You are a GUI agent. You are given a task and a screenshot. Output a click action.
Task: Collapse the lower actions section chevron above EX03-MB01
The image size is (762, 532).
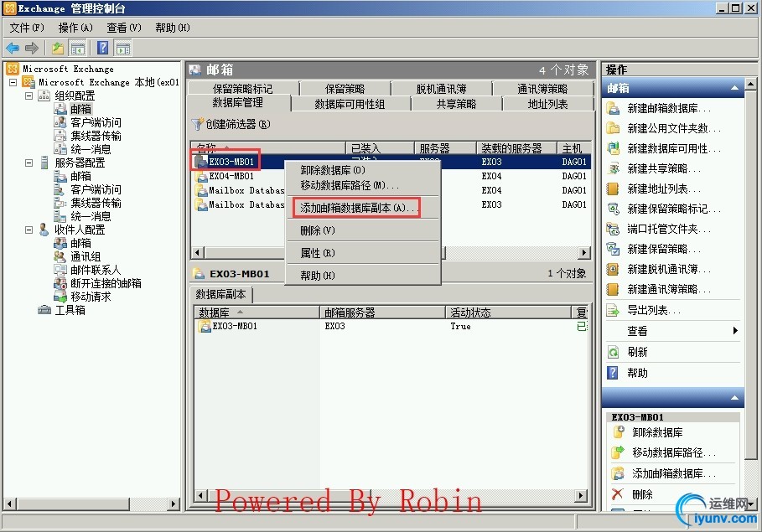pos(734,398)
